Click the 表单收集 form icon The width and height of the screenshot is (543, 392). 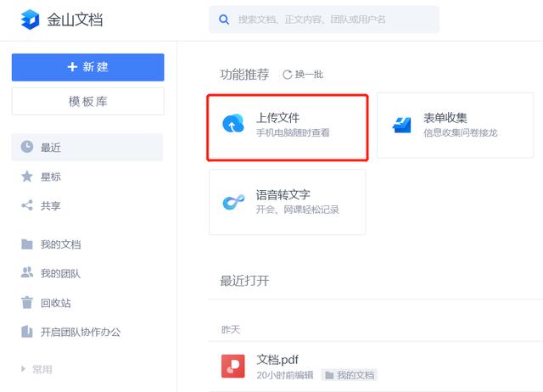(401, 125)
